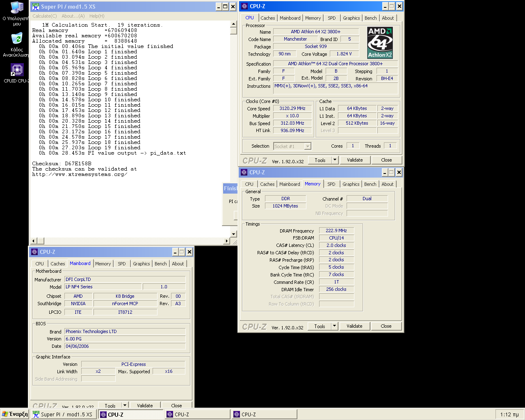Image resolution: width=525 pixels, height=420 pixels.
Task: Click the Core Speed value 3120.29 MHz
Action: 292,108
